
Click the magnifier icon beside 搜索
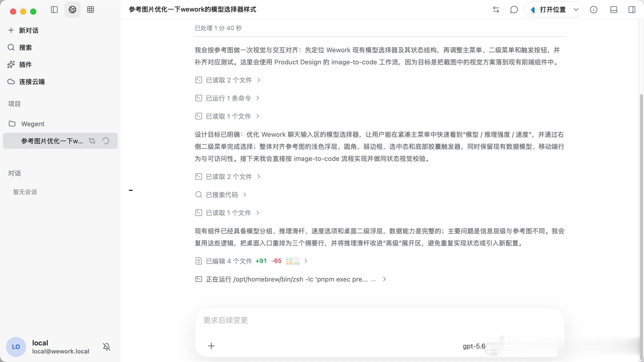(11, 47)
